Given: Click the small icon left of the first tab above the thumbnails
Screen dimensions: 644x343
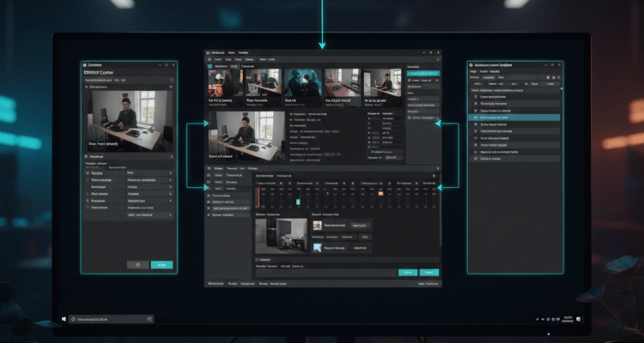Looking at the screenshot, I should pyautogui.click(x=210, y=65).
